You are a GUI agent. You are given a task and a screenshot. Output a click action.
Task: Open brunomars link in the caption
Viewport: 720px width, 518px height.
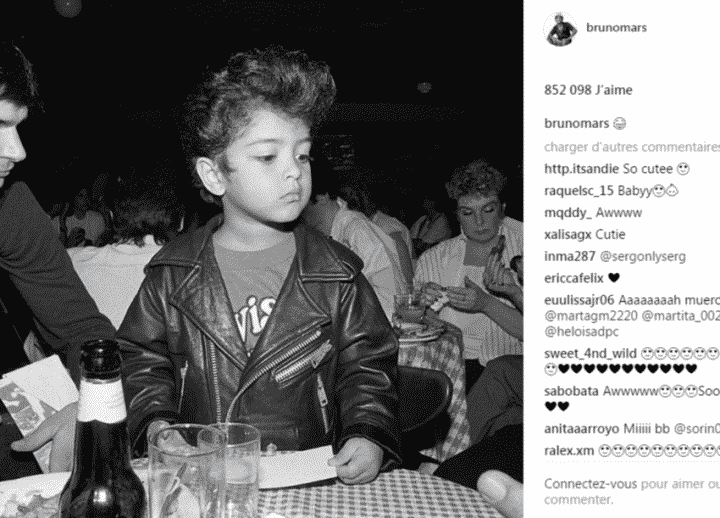point(576,123)
